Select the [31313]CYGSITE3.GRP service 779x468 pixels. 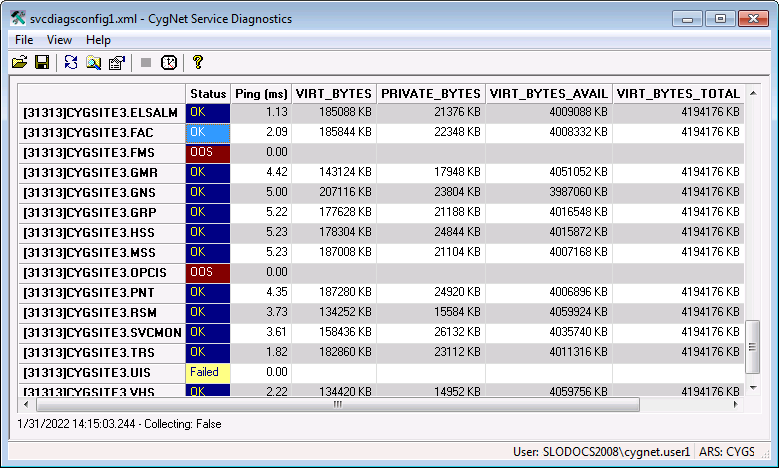click(102, 213)
